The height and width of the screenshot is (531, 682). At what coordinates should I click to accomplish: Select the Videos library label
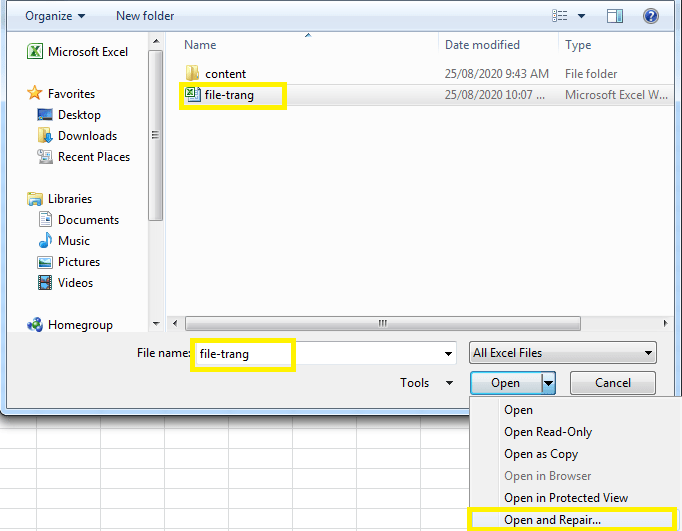(x=75, y=283)
